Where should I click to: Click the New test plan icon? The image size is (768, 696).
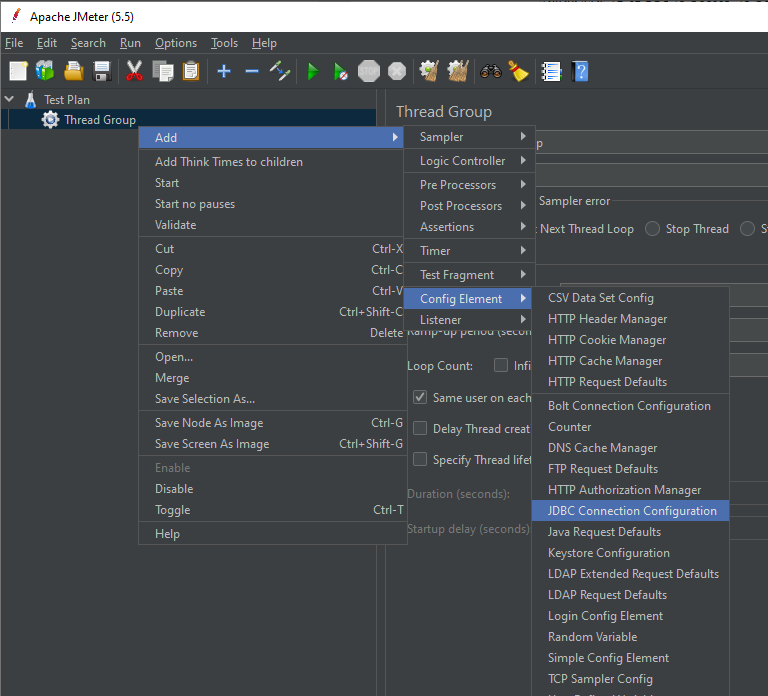18,71
